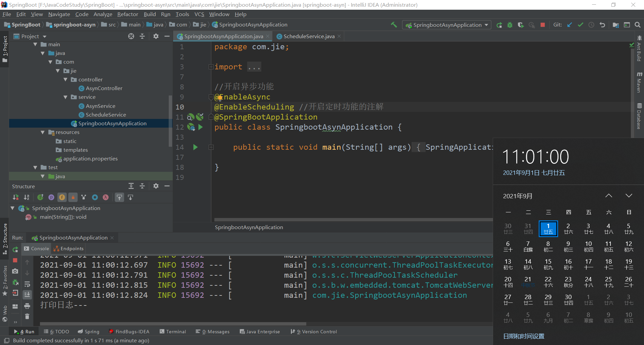This screenshot has width=644, height=345.
Task: Toggle soft-wrap in the Run console
Action: click(x=27, y=284)
